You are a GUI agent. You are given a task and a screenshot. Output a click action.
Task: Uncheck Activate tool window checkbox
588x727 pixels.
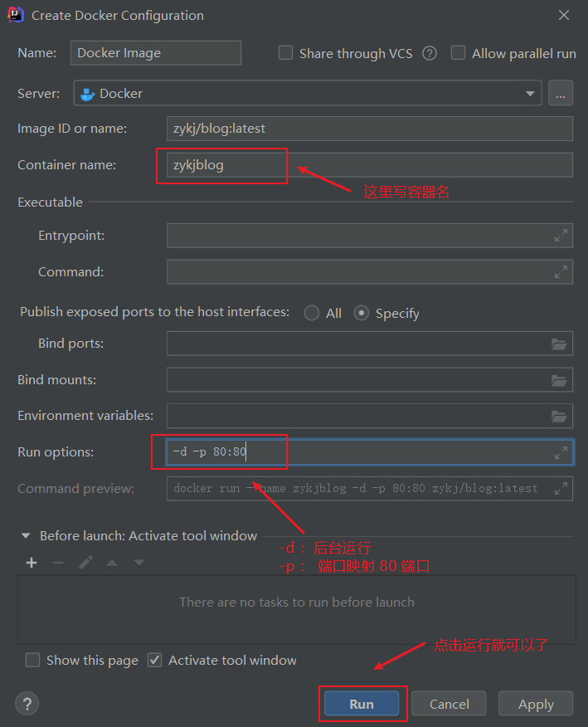tap(154, 661)
